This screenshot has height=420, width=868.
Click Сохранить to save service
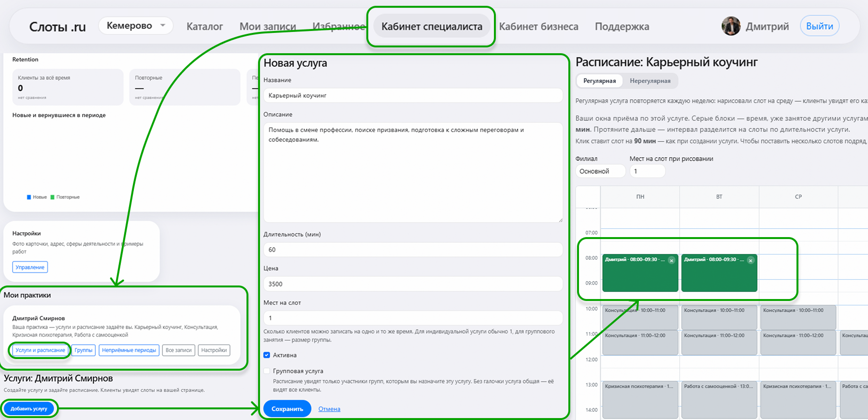tap(287, 409)
